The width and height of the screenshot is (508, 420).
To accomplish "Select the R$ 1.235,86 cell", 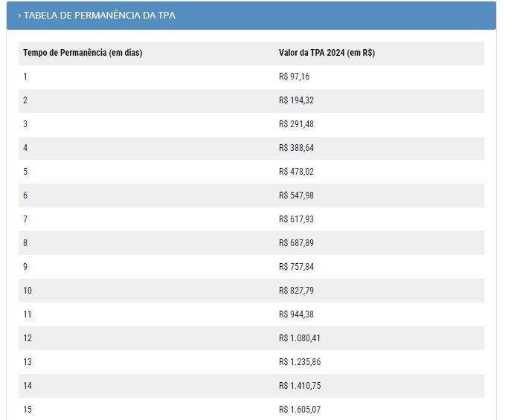I will point(300,362).
